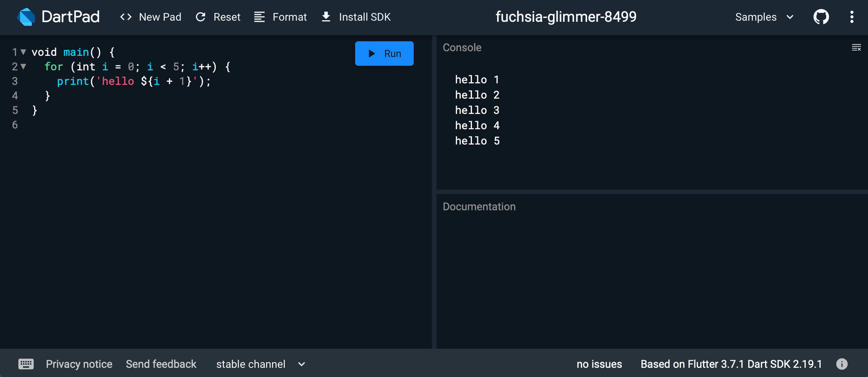Click Format in the toolbar
The height and width of the screenshot is (377, 868).
(x=281, y=17)
